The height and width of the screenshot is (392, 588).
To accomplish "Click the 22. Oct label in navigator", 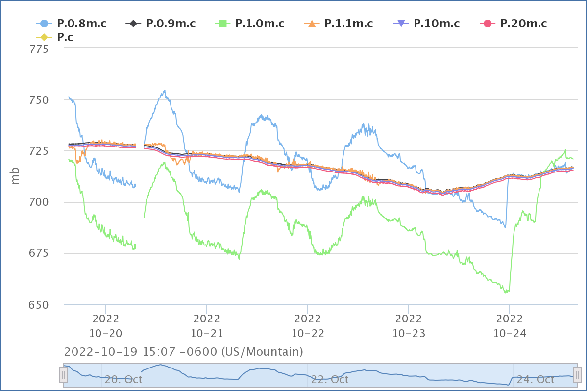I will click(330, 380).
